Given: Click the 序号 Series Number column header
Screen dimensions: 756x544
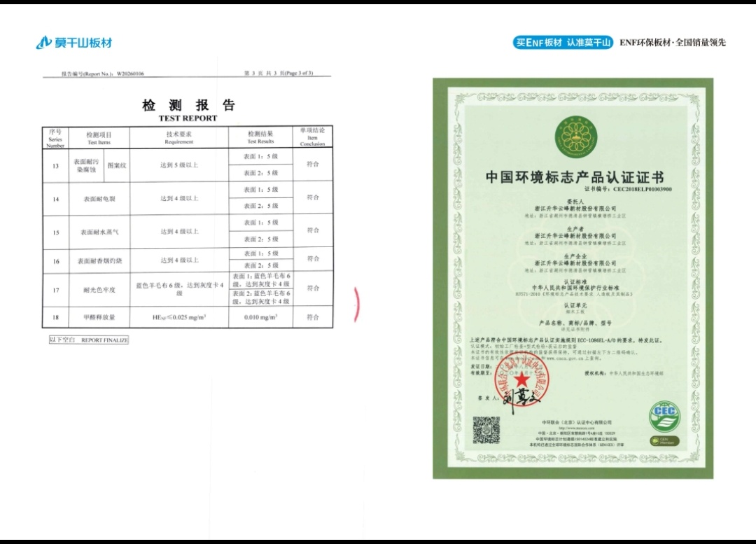Looking at the screenshot, I should coord(55,138).
